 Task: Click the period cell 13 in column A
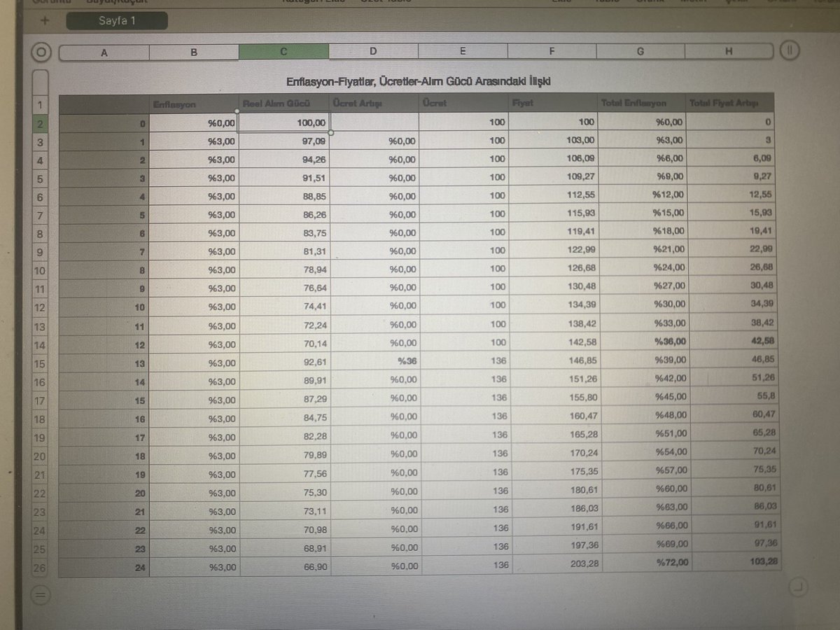[x=104, y=363]
